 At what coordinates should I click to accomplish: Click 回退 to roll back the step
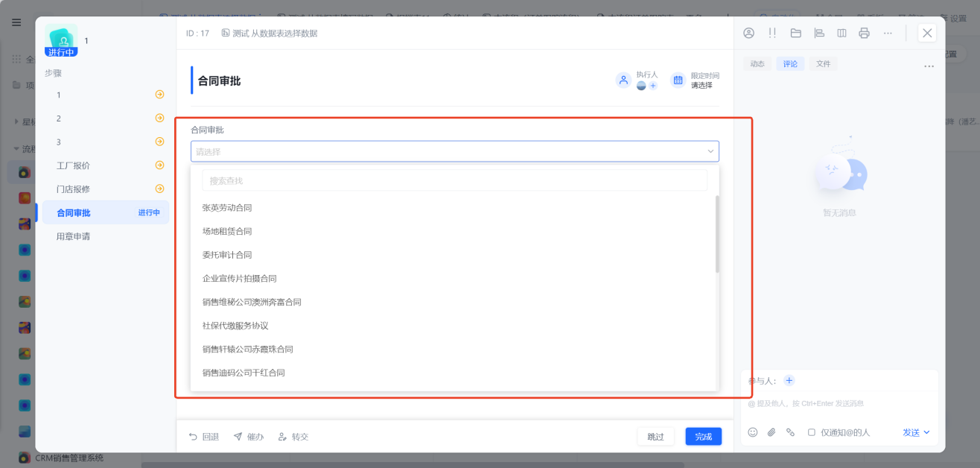[203, 437]
